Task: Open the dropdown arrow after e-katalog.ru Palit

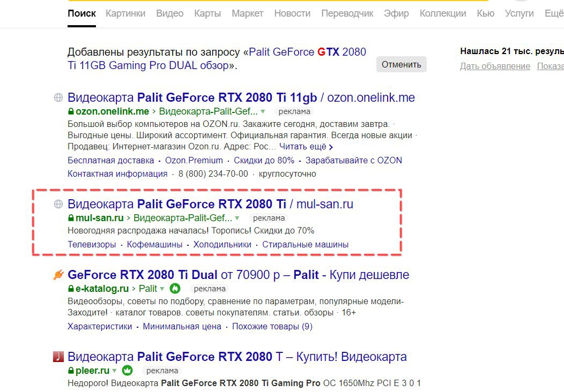Action: 162,289
